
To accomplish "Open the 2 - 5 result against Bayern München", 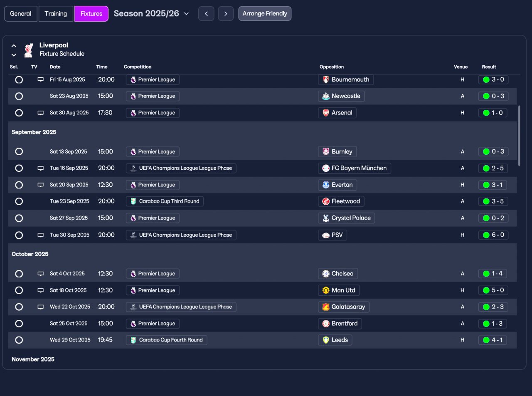I will coord(493,168).
